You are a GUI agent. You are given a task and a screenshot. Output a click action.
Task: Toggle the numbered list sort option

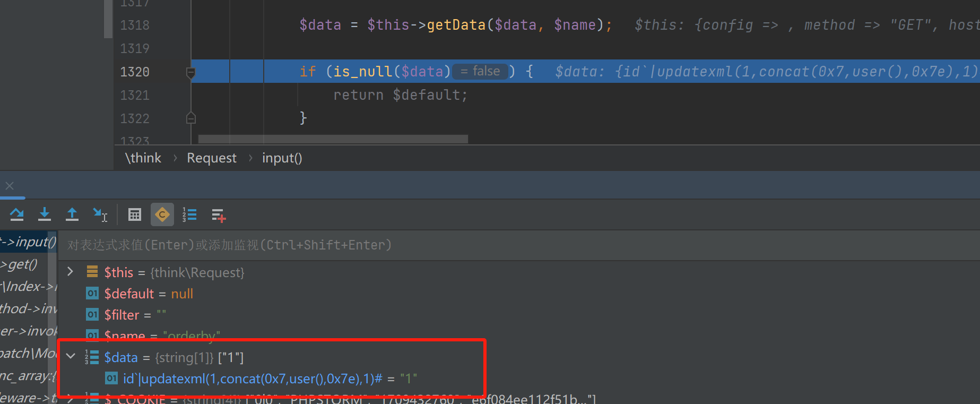pyautogui.click(x=189, y=214)
